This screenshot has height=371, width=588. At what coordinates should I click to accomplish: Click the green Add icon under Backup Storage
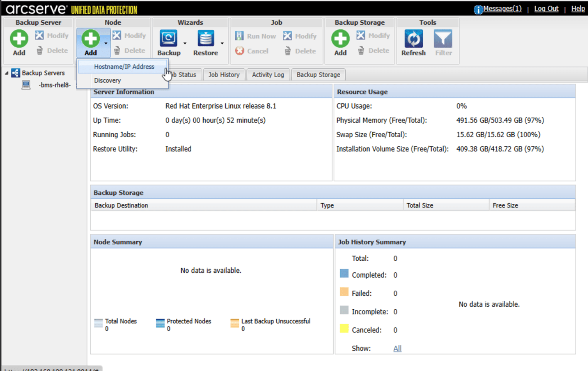tap(340, 38)
